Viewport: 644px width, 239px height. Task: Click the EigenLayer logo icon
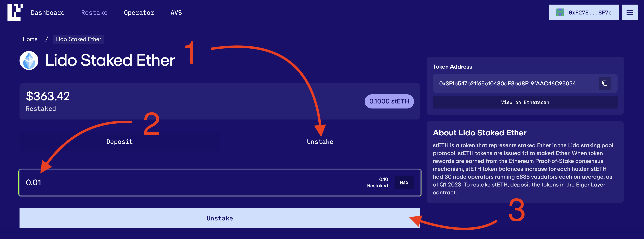pyautogui.click(x=15, y=12)
